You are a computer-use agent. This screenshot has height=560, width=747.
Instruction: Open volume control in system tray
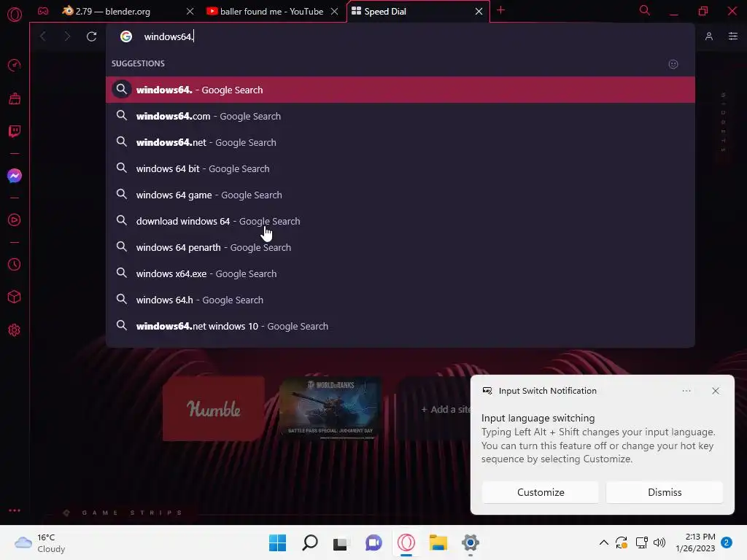tap(659, 542)
